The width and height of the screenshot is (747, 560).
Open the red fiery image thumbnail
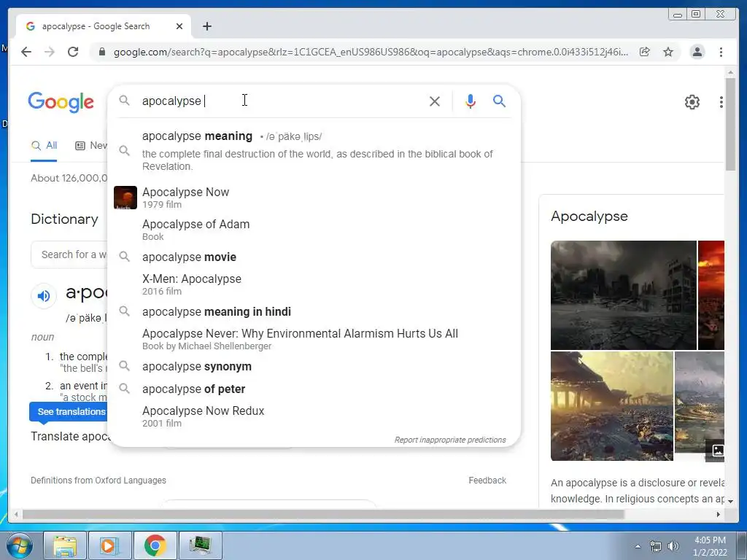(x=711, y=295)
